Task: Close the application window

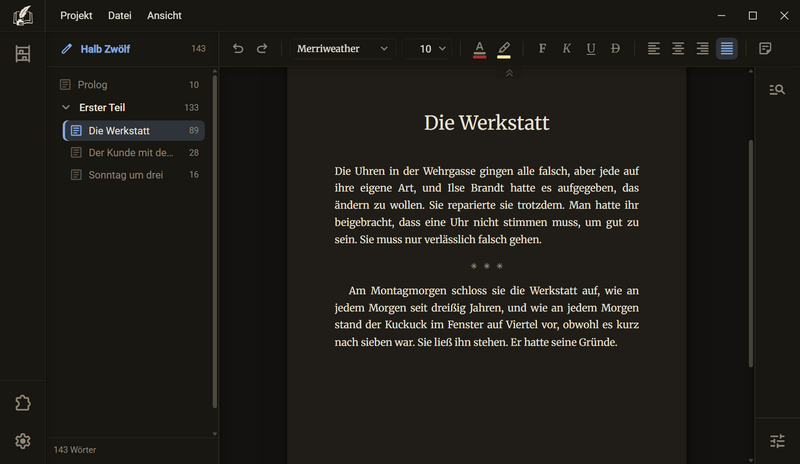Action: click(784, 16)
